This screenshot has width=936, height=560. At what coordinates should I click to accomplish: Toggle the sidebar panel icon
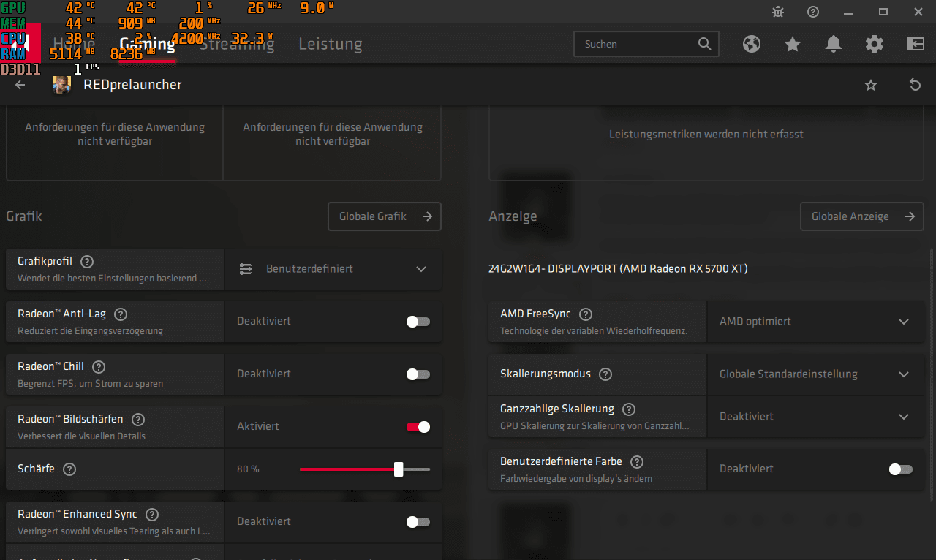pyautogui.click(x=916, y=44)
